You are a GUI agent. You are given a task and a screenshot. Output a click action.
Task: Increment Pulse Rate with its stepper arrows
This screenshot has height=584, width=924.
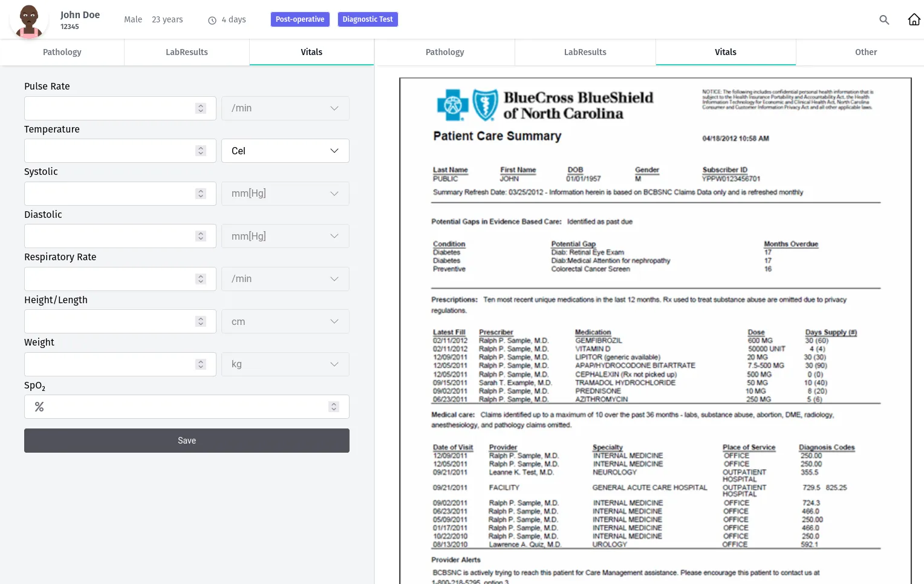coord(201,108)
